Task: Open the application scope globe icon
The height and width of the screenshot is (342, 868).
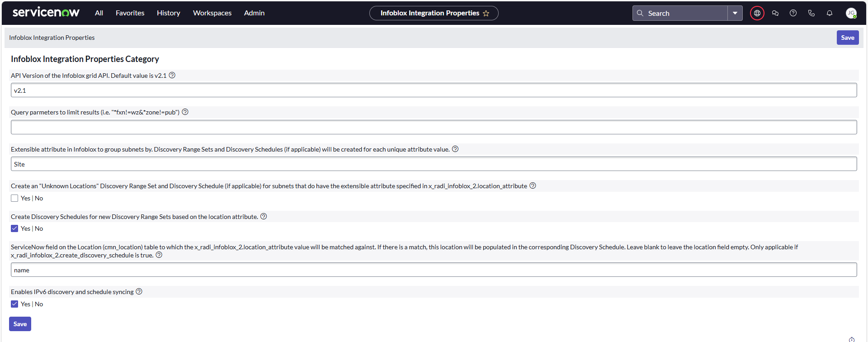Action: [x=757, y=13]
